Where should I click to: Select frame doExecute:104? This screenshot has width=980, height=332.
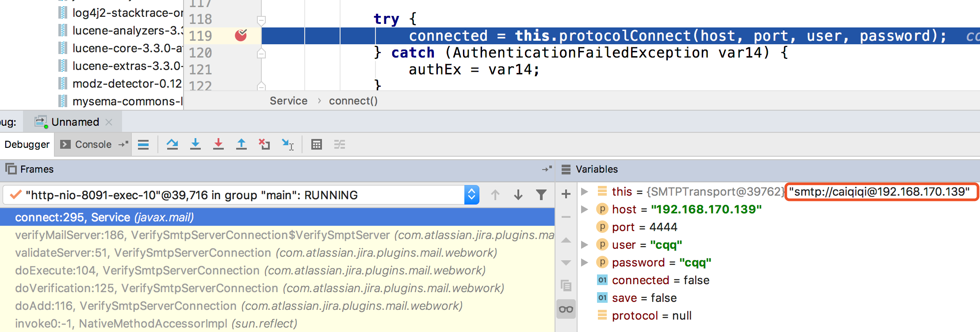pyautogui.click(x=277, y=270)
